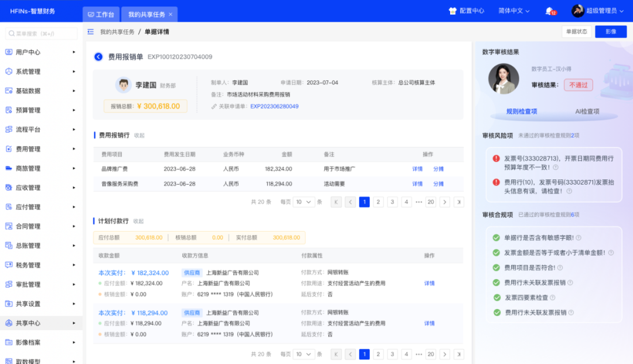Collapse the 计划付款行 section with 收起
This screenshot has width=633, height=364.
tap(138, 222)
